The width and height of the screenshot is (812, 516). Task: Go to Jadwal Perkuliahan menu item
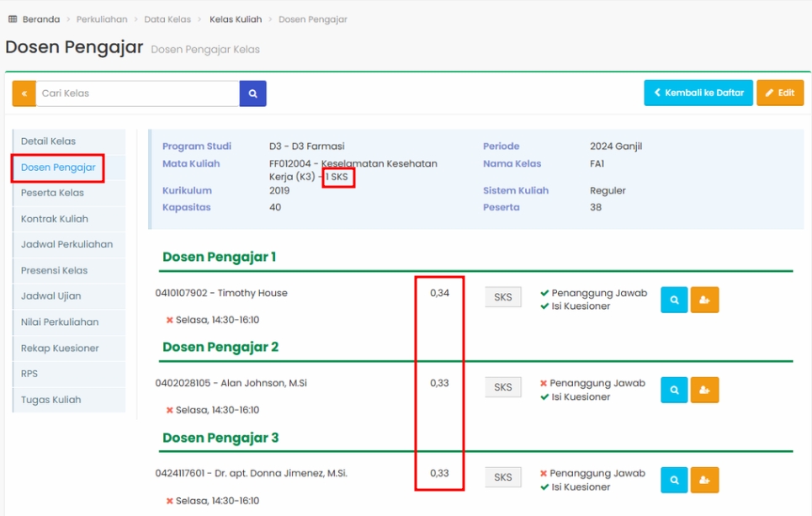coord(66,244)
